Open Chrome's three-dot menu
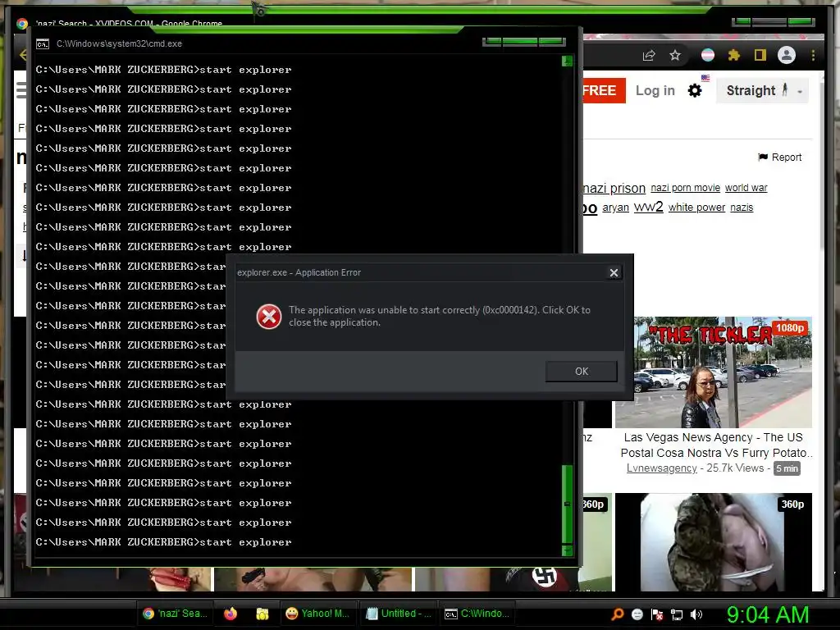This screenshot has width=840, height=630. 813,55
